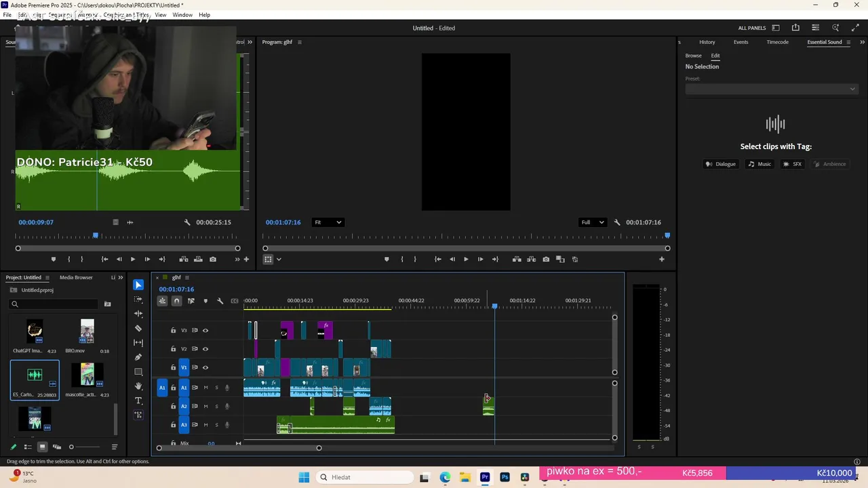Viewport: 868px width, 488px height.
Task: Click Export Frame camera in Program monitor
Action: [x=546, y=259]
